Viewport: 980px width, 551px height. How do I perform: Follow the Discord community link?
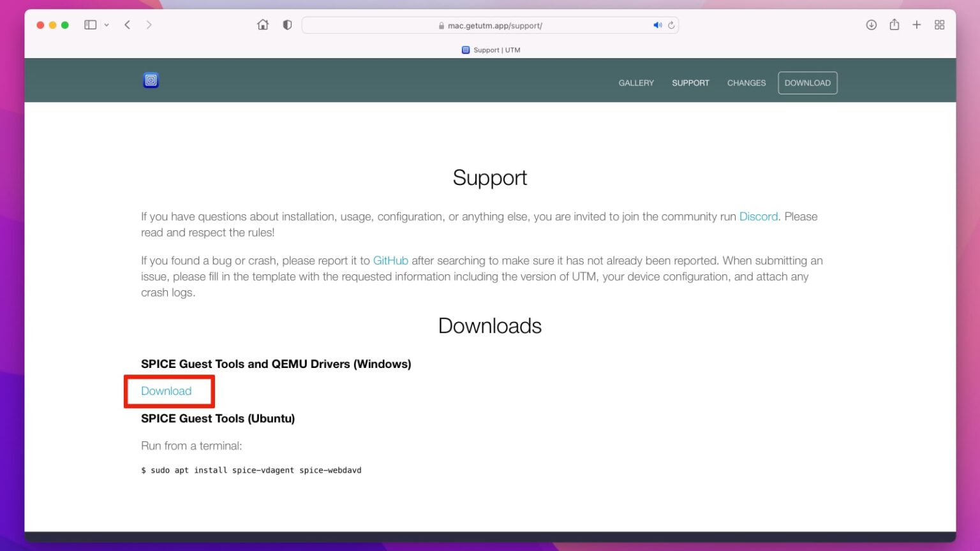[758, 217]
